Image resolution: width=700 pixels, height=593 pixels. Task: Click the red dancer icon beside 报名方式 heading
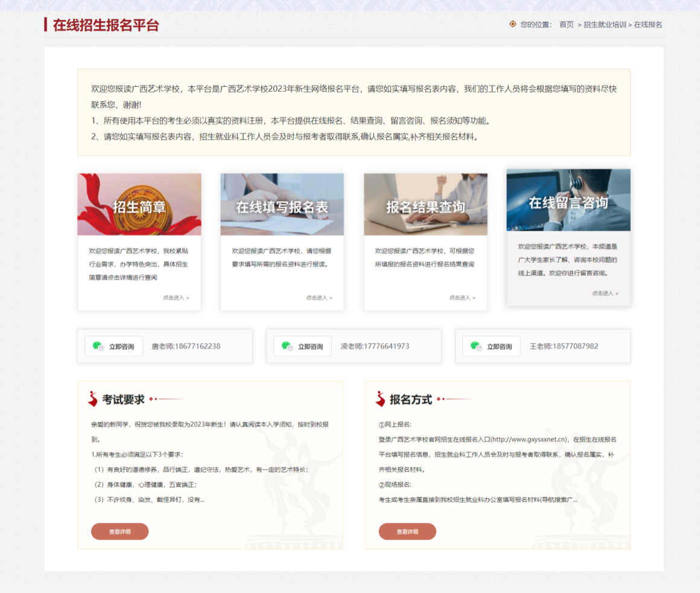point(380,399)
